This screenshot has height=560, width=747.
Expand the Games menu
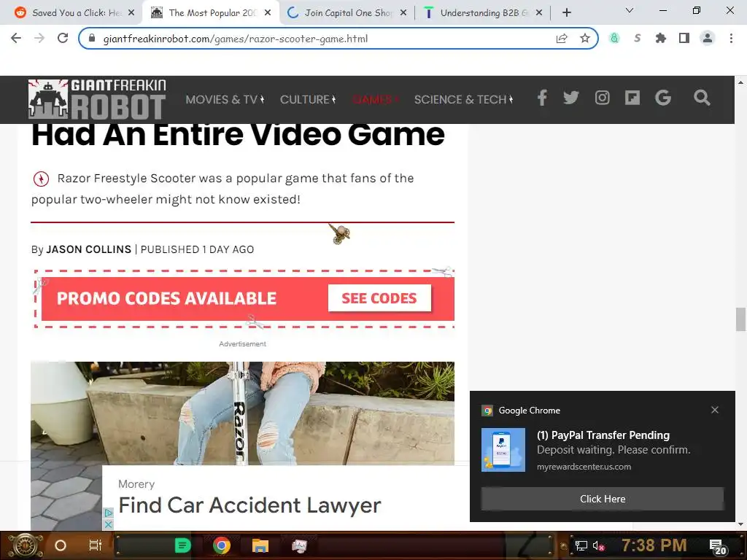point(375,99)
